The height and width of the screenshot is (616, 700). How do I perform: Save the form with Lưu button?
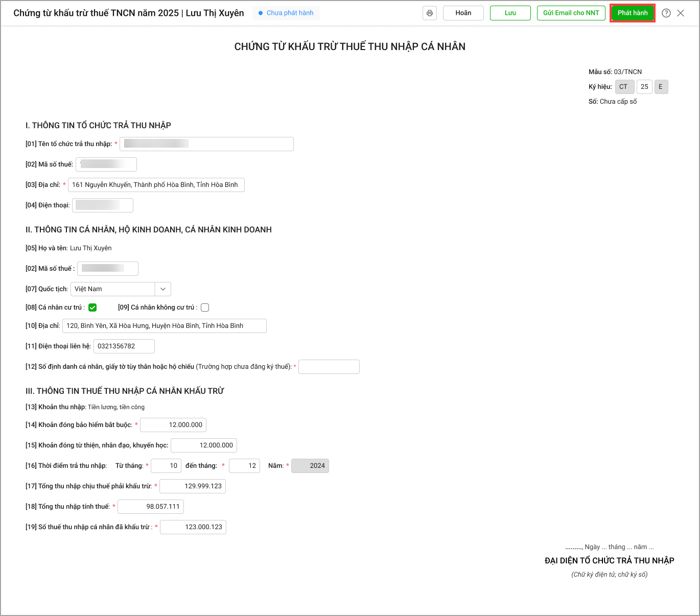click(x=510, y=13)
